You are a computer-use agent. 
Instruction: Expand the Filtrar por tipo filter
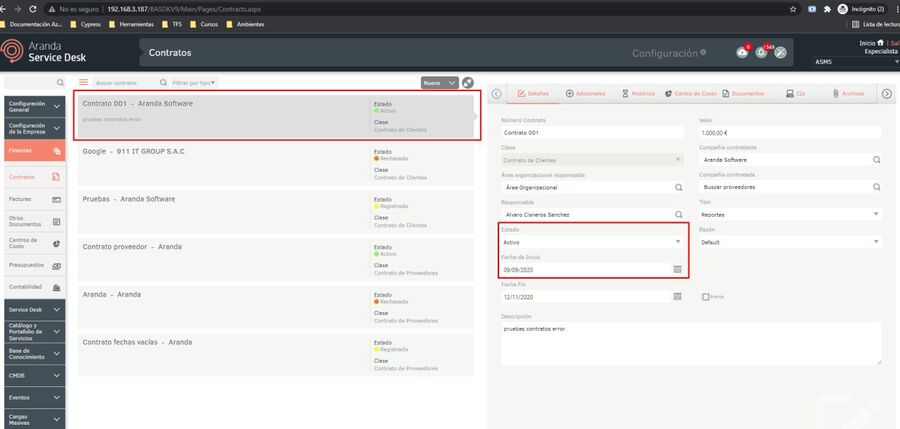[194, 83]
